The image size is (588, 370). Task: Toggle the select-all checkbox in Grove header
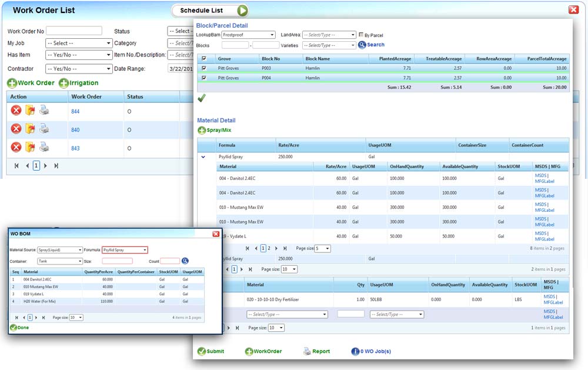click(x=204, y=59)
